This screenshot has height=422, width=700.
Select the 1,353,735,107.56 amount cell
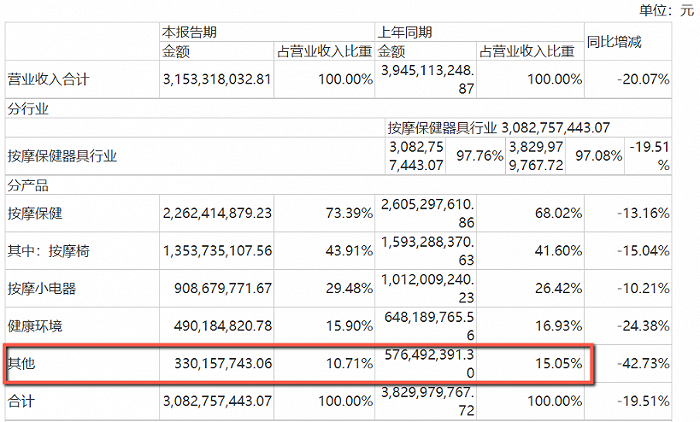[216, 250]
